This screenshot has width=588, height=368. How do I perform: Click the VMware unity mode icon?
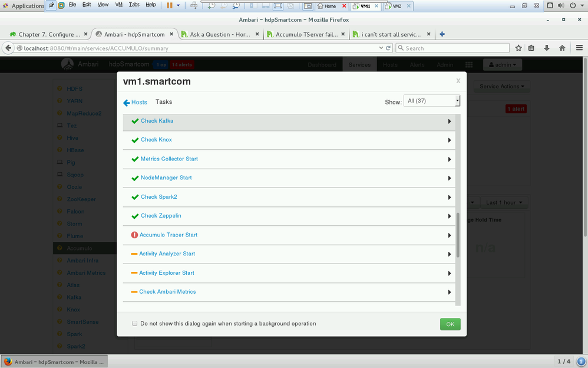290,6
